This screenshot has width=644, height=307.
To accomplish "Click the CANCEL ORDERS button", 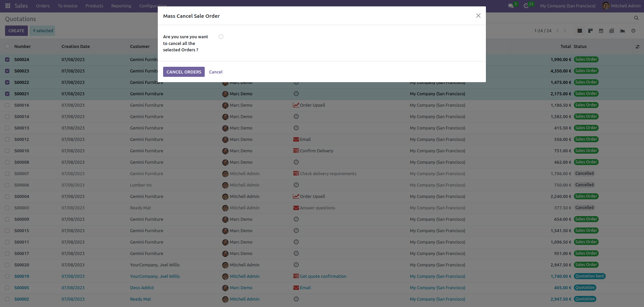I will pyautogui.click(x=184, y=72).
